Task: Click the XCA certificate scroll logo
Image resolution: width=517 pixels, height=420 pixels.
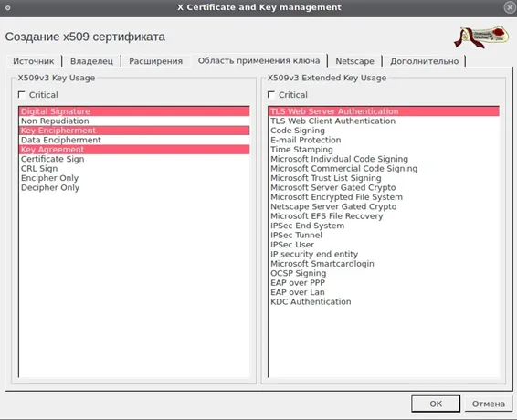Action: pos(481,37)
